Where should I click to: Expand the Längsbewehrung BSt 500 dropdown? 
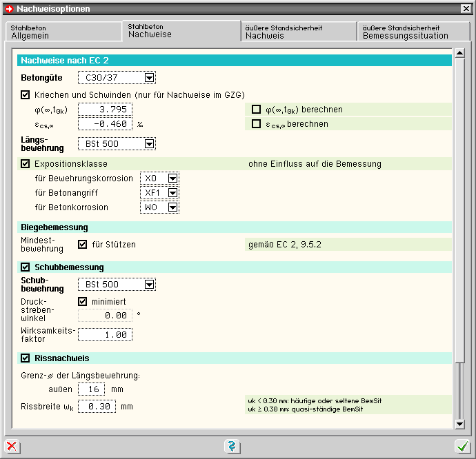(x=149, y=144)
